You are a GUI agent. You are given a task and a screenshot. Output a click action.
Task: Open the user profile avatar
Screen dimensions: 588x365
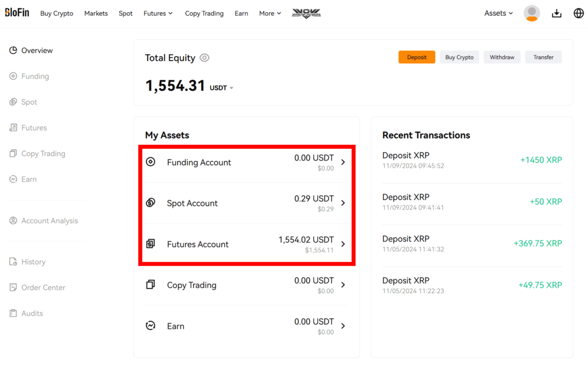click(532, 13)
